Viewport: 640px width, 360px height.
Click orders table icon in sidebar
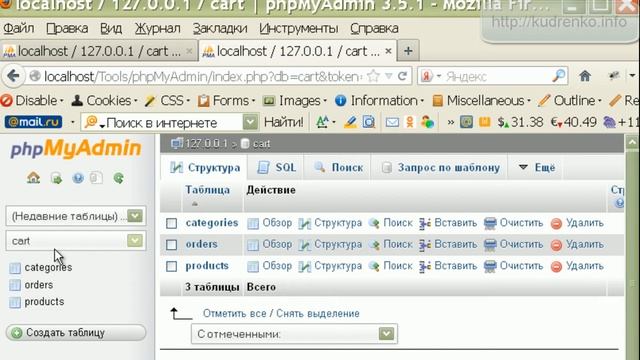coord(15,285)
